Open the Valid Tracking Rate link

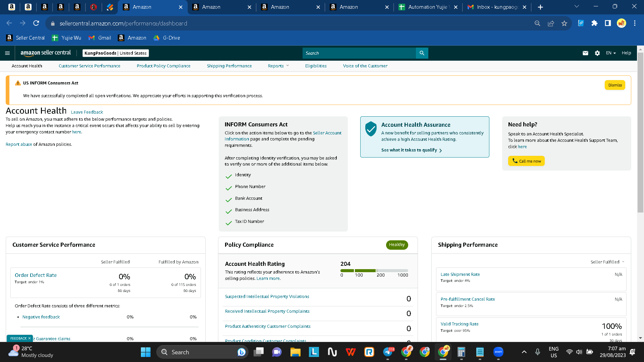point(460,324)
